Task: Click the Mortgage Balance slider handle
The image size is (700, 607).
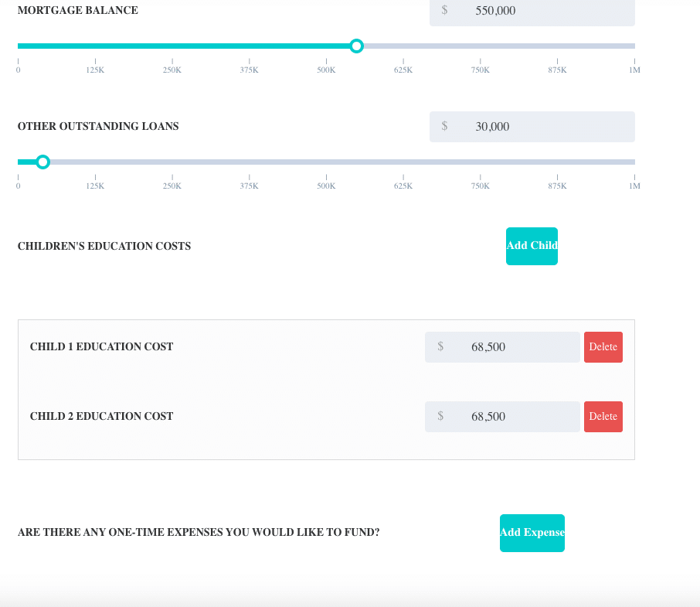Action: [356, 46]
